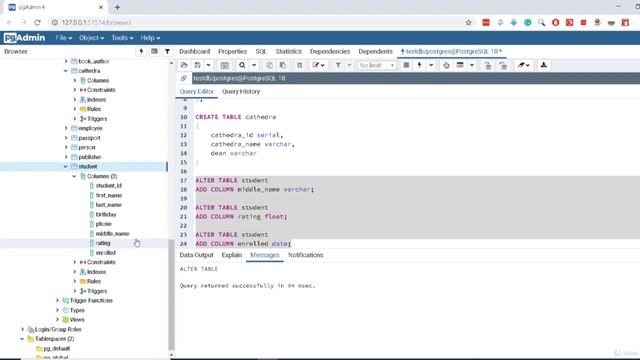
Task: Open the Data Output tab
Action: [196, 255]
